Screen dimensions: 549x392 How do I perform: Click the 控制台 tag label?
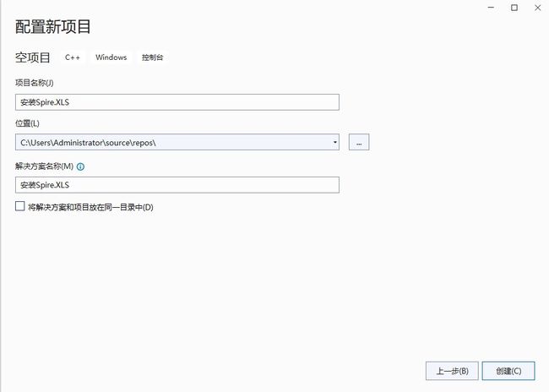pos(153,57)
